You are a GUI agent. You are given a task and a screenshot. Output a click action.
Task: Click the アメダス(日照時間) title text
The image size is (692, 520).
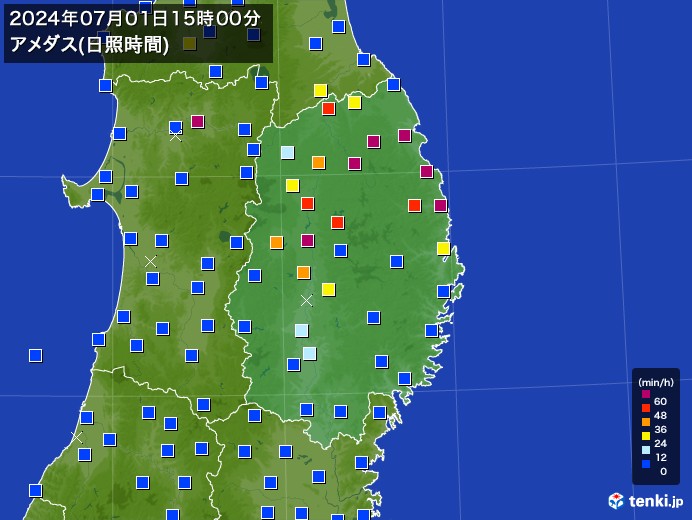pos(89,45)
